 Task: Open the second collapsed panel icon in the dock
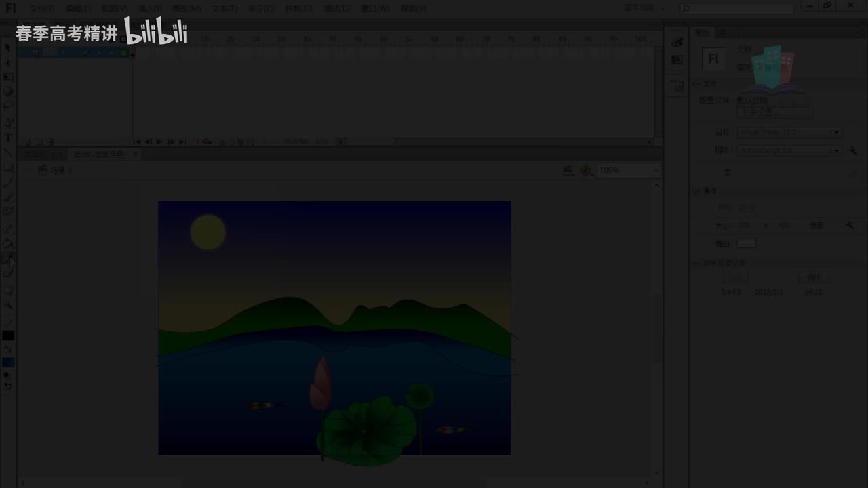(x=677, y=60)
